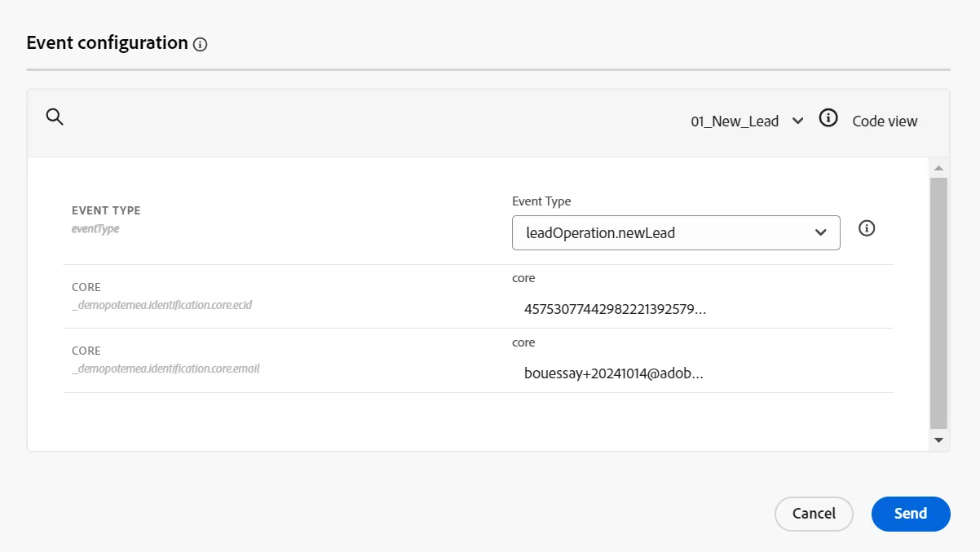Click the magnifying glass search icon
Image resolution: width=980 pixels, height=552 pixels.
(x=55, y=117)
